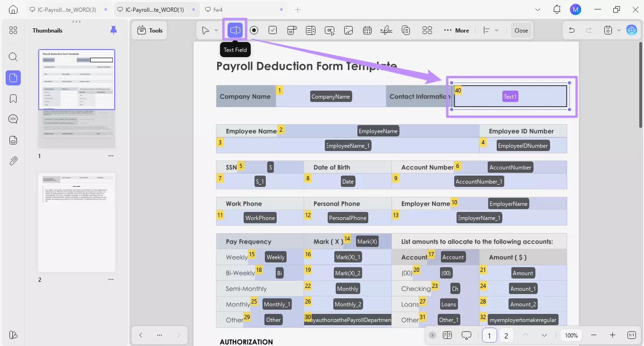Image resolution: width=644 pixels, height=346 pixels.
Task: Open the thumbnails panel icon
Action: 13,78
